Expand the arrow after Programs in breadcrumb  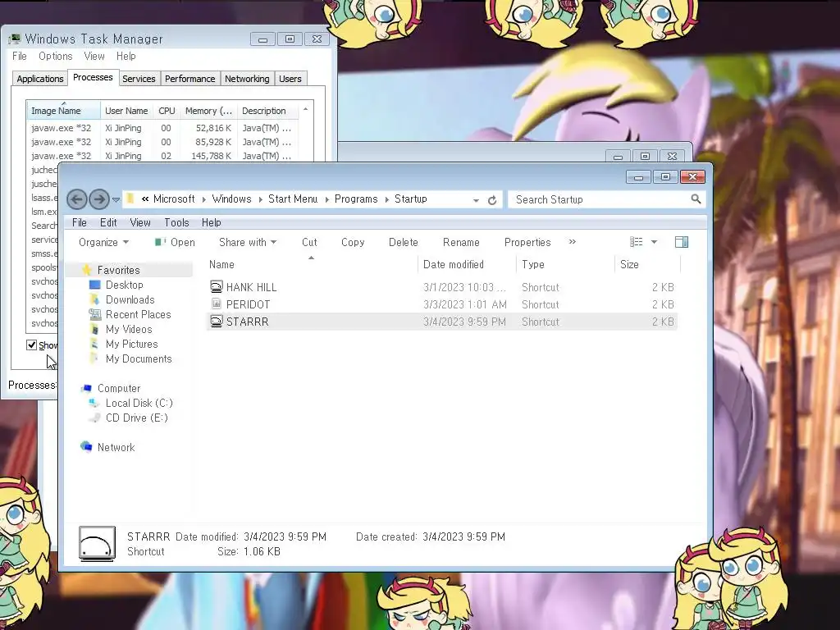(386, 199)
